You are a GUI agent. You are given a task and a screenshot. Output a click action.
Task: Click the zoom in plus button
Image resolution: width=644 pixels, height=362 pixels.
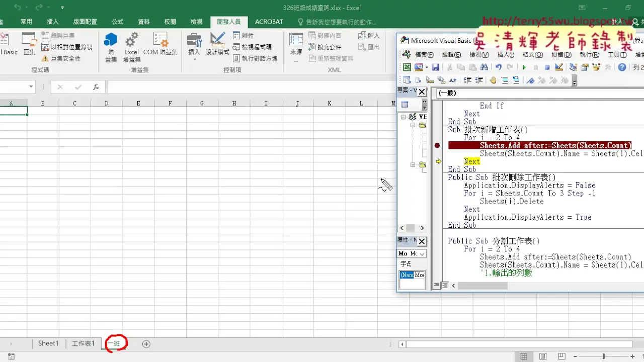click(632, 356)
